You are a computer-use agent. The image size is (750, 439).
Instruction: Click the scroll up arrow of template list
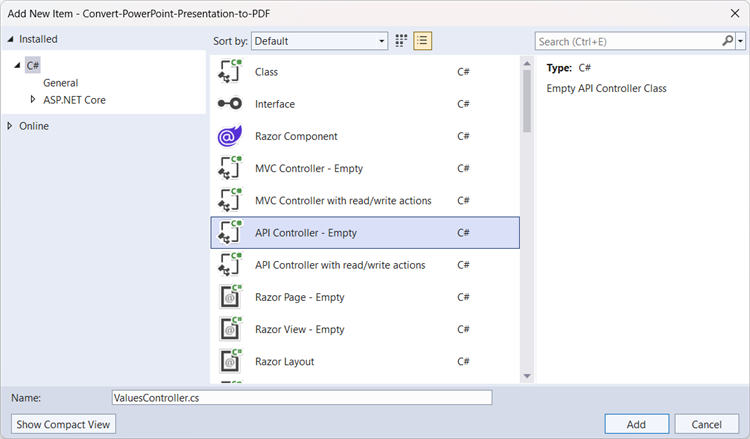[x=527, y=64]
